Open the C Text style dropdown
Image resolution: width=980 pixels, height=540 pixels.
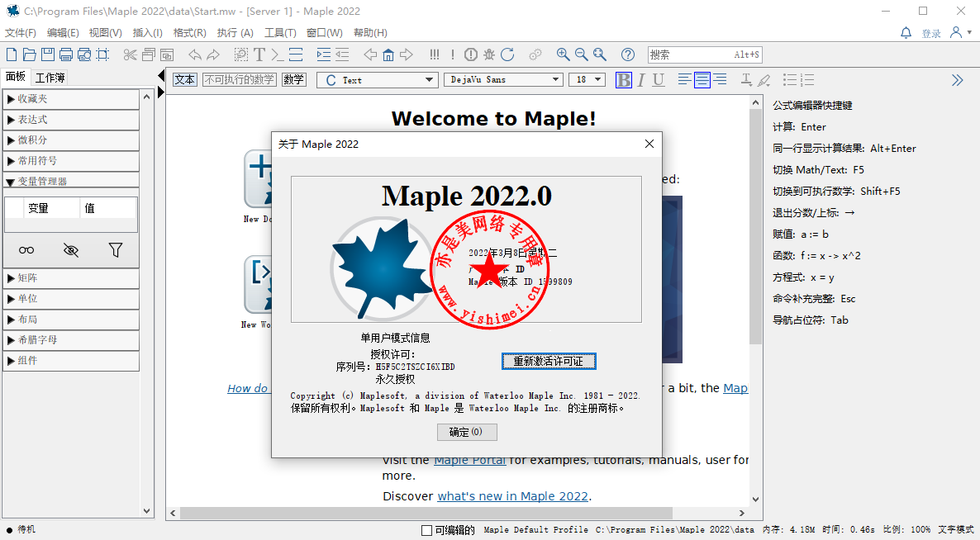[x=376, y=80]
